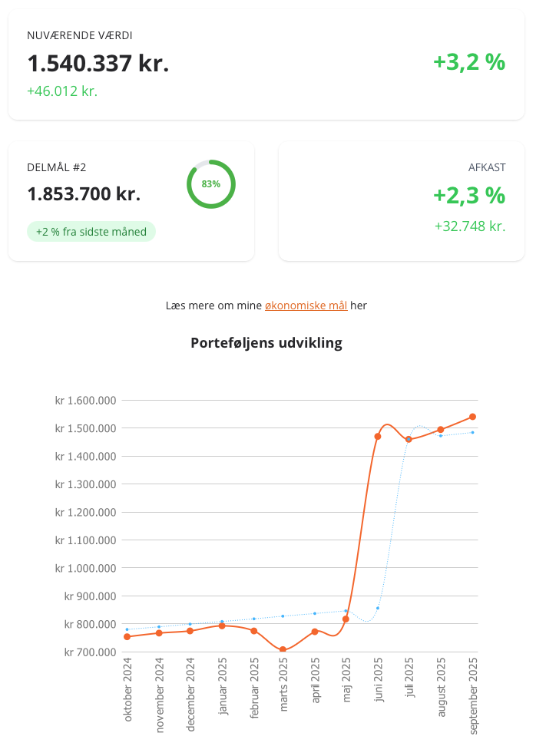Screen dimensions: 536x756
Task: Click the "DELMÅL #2" card heading
Action: (56, 167)
